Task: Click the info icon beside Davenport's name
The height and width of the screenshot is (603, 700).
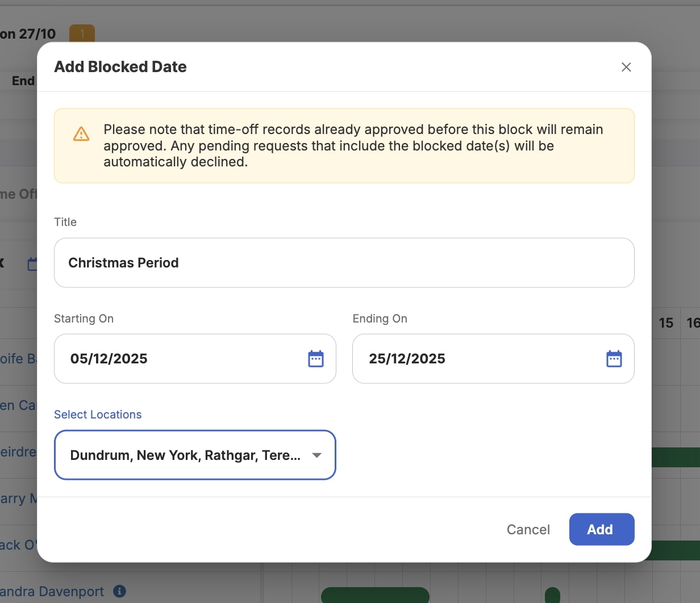Action: 119,591
